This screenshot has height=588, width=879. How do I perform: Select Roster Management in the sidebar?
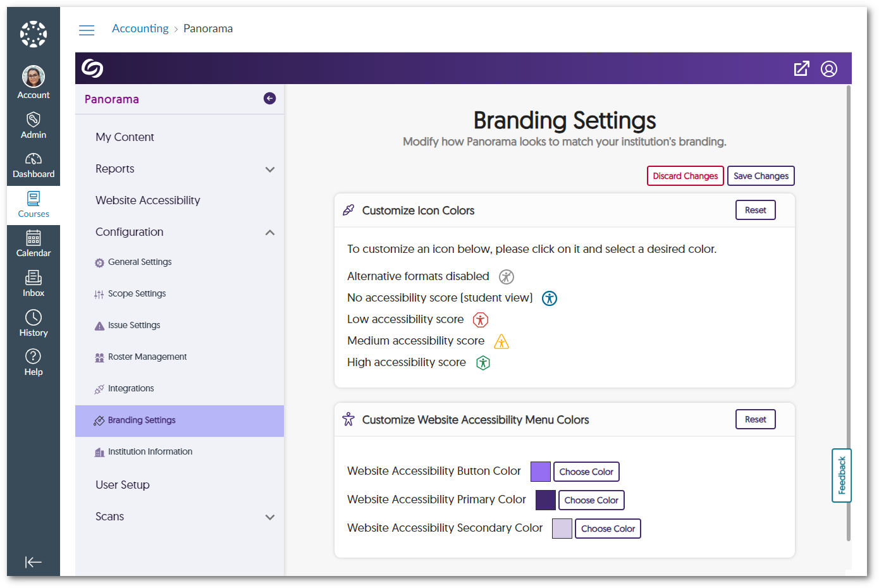[147, 357]
